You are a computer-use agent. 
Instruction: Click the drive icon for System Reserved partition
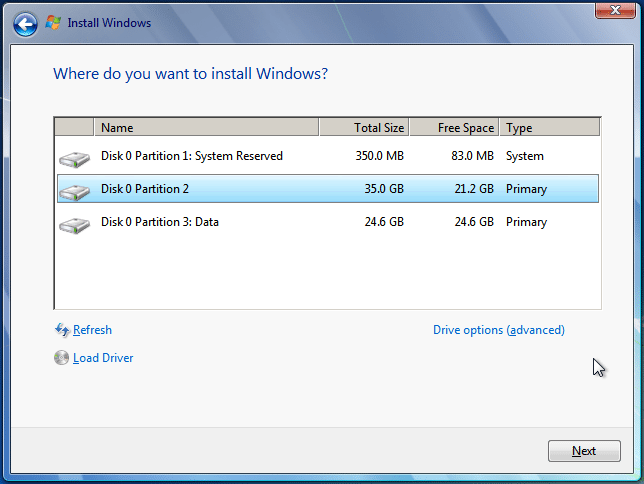pyautogui.click(x=74, y=159)
